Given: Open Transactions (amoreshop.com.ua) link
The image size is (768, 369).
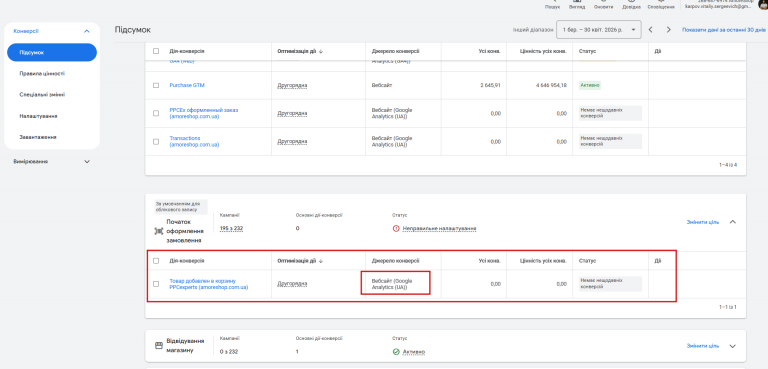Looking at the screenshot, I should click(194, 142).
